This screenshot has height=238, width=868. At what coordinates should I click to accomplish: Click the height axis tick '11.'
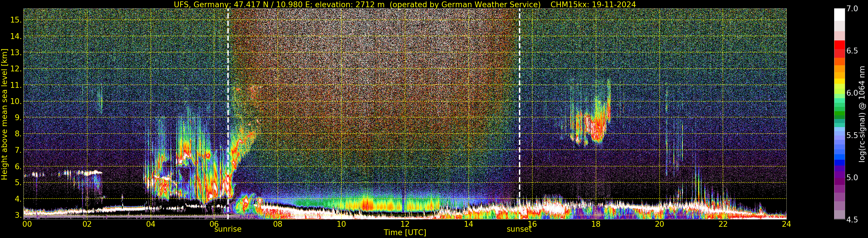tap(16, 85)
